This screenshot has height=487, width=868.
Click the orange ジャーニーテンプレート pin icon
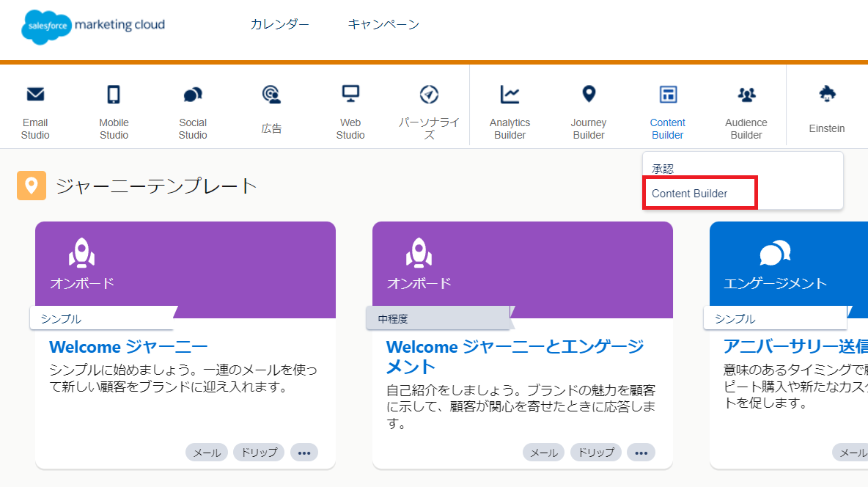click(32, 186)
